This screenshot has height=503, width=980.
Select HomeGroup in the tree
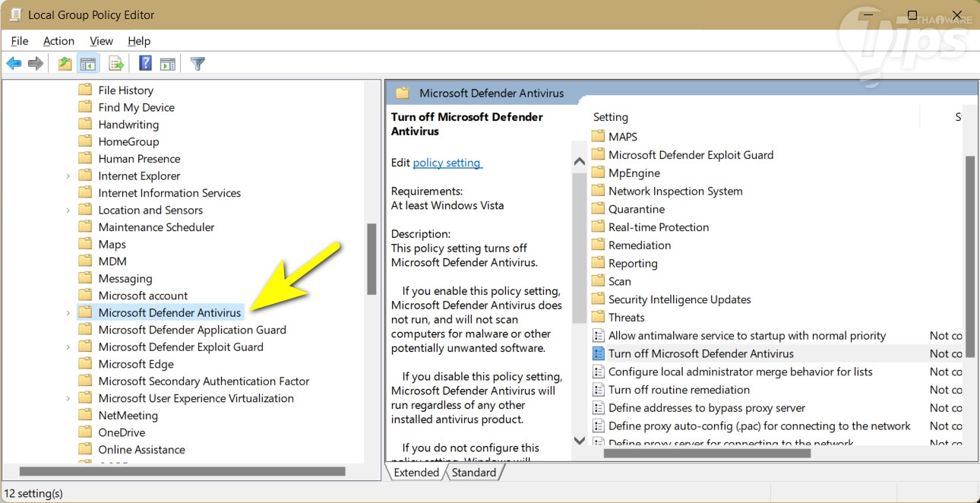(128, 141)
